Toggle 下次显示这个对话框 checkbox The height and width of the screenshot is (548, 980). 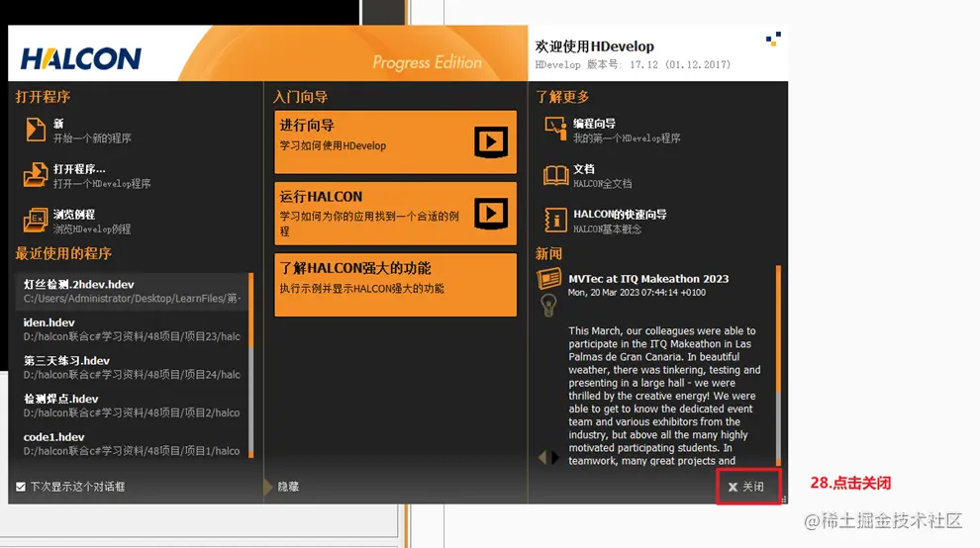click(x=21, y=486)
